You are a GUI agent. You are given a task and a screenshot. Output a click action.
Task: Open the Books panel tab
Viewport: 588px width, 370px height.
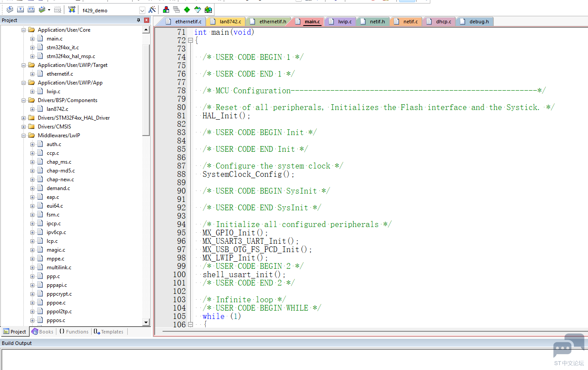[42, 332]
